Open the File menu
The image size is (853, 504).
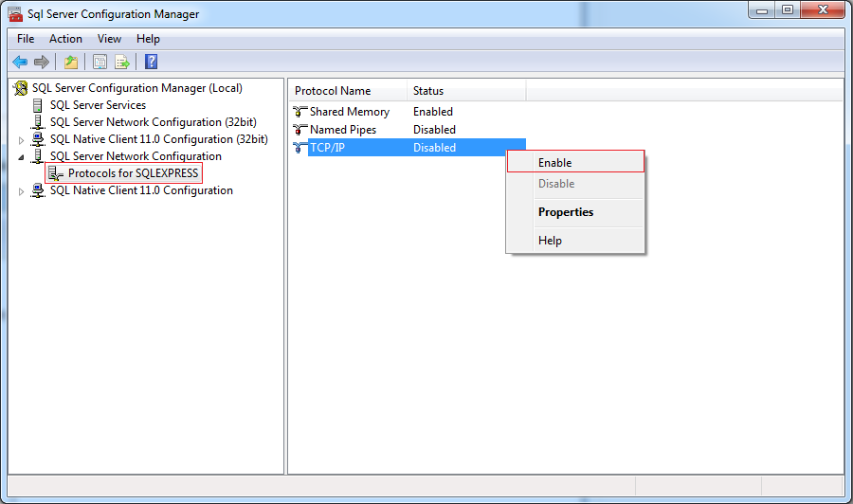coord(26,39)
